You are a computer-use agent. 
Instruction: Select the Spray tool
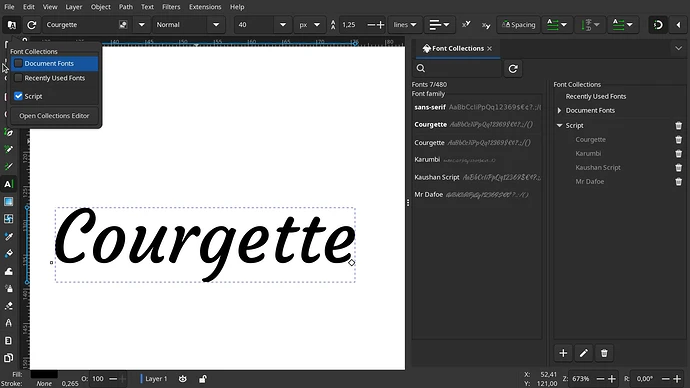click(x=8, y=288)
